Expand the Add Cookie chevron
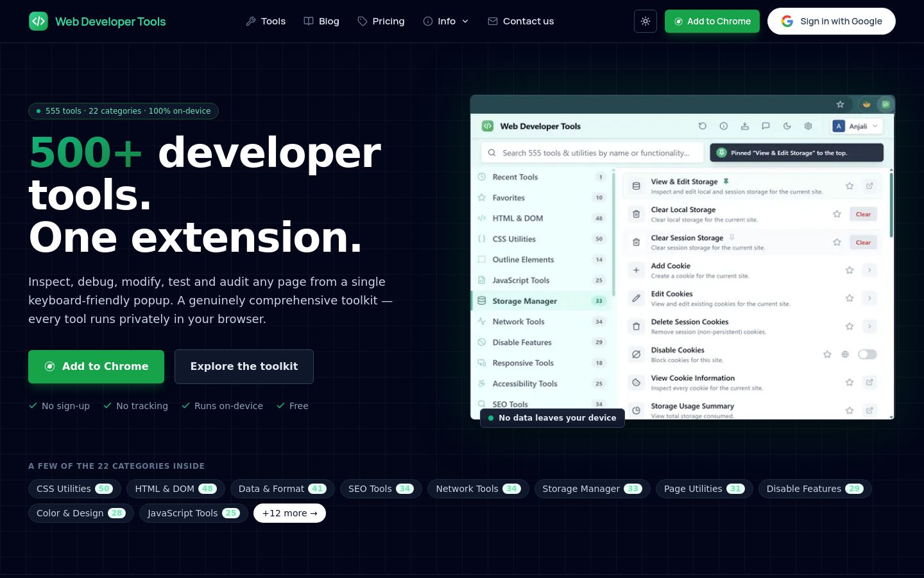Image resolution: width=924 pixels, height=578 pixels. [869, 270]
